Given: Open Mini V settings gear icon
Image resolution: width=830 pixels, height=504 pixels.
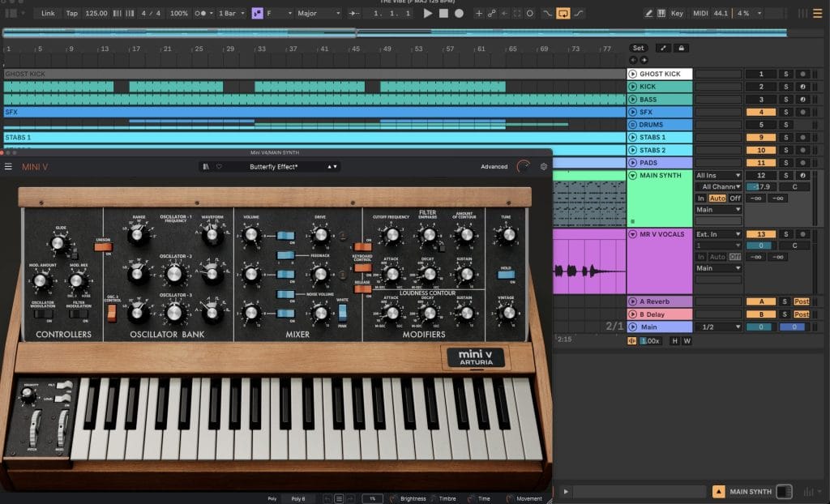Looking at the screenshot, I should [544, 166].
